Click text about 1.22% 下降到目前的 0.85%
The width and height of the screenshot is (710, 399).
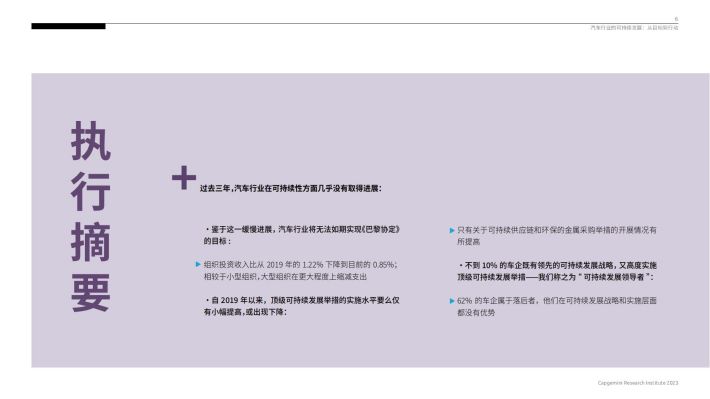point(300,270)
